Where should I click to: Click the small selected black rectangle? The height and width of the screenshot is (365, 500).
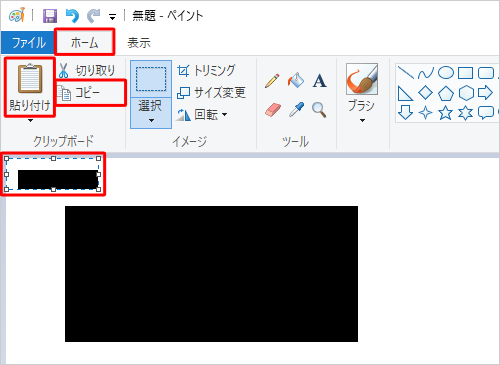pyautogui.click(x=58, y=179)
